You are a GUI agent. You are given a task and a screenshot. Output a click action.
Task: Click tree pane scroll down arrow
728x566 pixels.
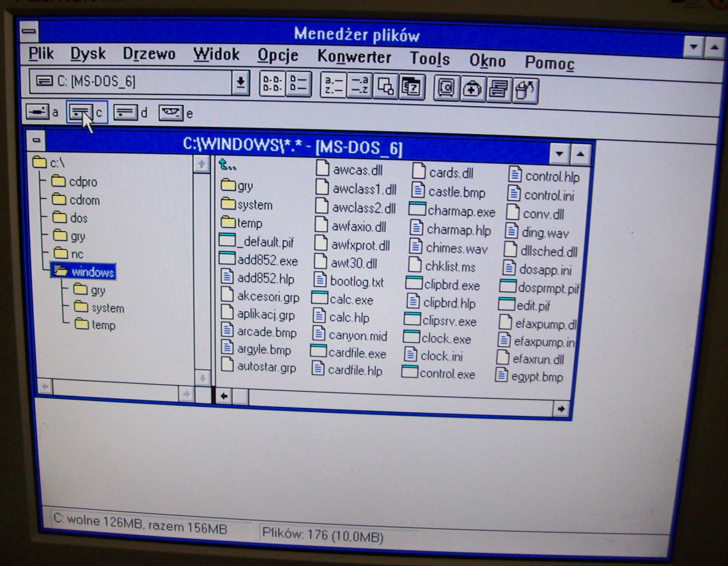tap(202, 378)
